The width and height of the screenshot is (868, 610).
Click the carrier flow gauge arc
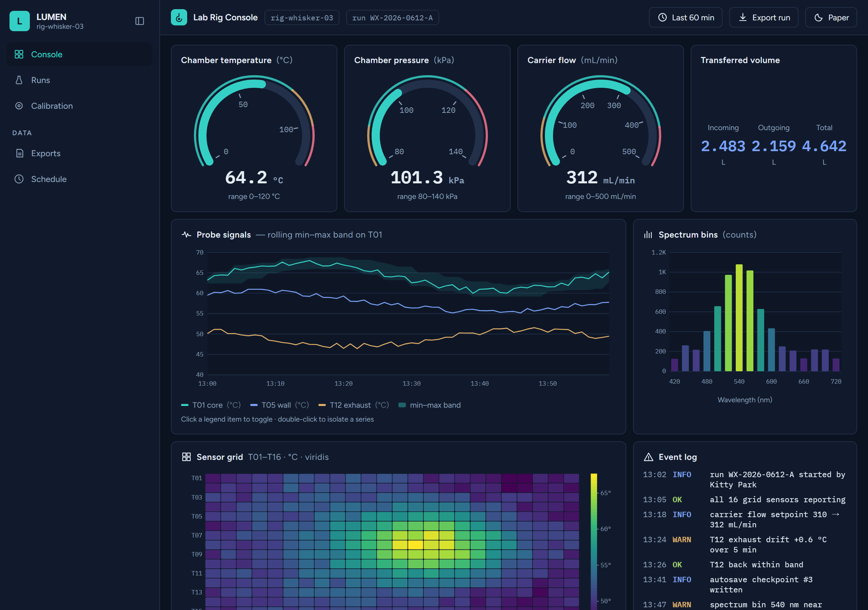click(x=600, y=121)
